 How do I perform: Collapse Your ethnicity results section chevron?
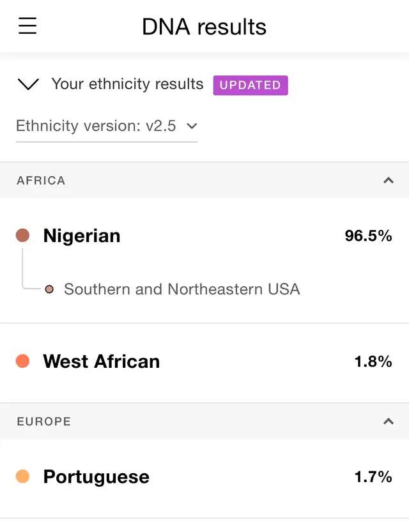click(28, 84)
